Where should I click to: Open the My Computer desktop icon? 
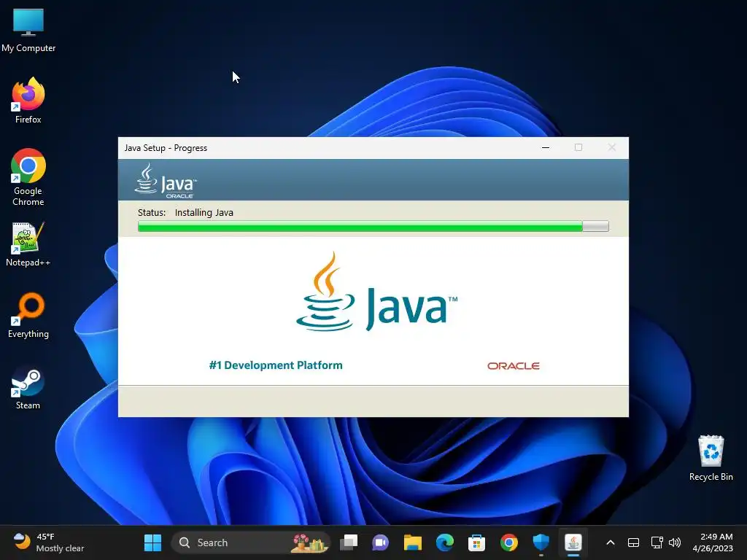28,30
